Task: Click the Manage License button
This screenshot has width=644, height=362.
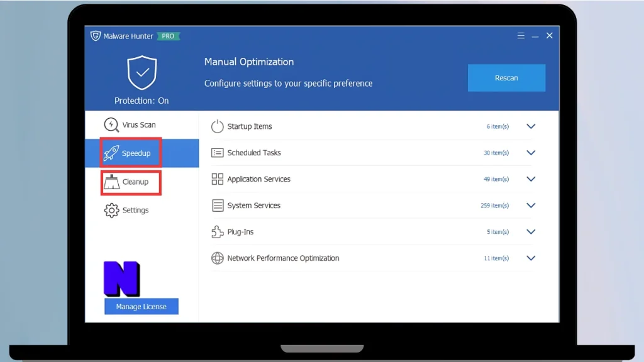Action: pyautogui.click(x=142, y=307)
